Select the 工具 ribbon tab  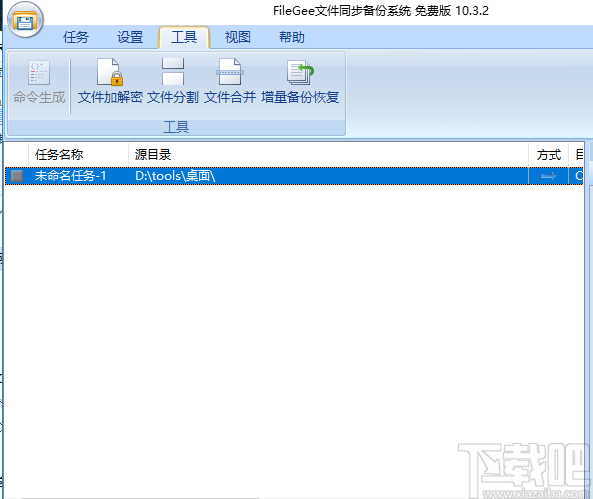[184, 37]
